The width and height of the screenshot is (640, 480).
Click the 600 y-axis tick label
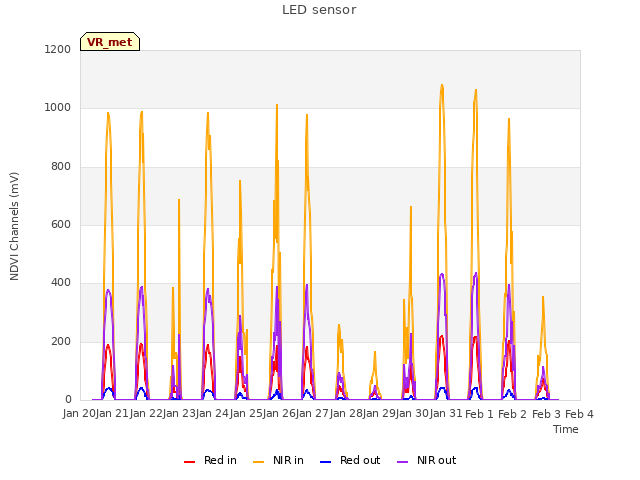61,224
